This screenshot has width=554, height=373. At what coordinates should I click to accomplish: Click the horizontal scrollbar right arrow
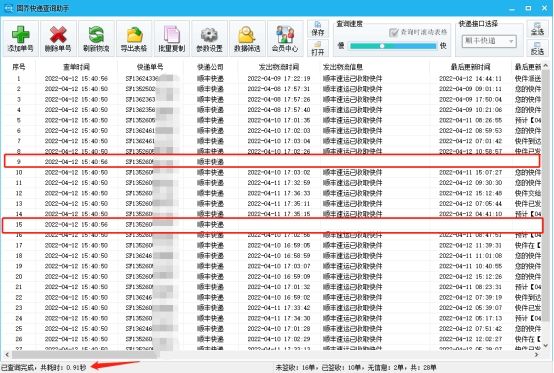coord(537,354)
